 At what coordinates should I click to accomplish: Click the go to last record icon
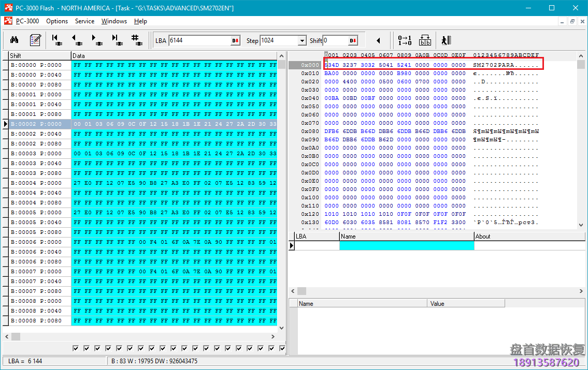[x=117, y=40]
